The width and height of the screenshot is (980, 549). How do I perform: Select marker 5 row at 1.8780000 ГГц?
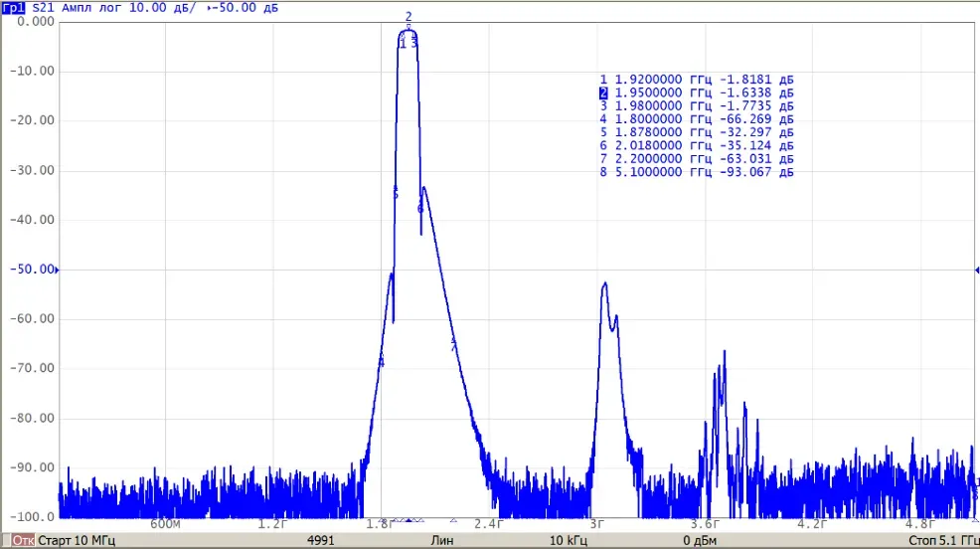point(697,132)
